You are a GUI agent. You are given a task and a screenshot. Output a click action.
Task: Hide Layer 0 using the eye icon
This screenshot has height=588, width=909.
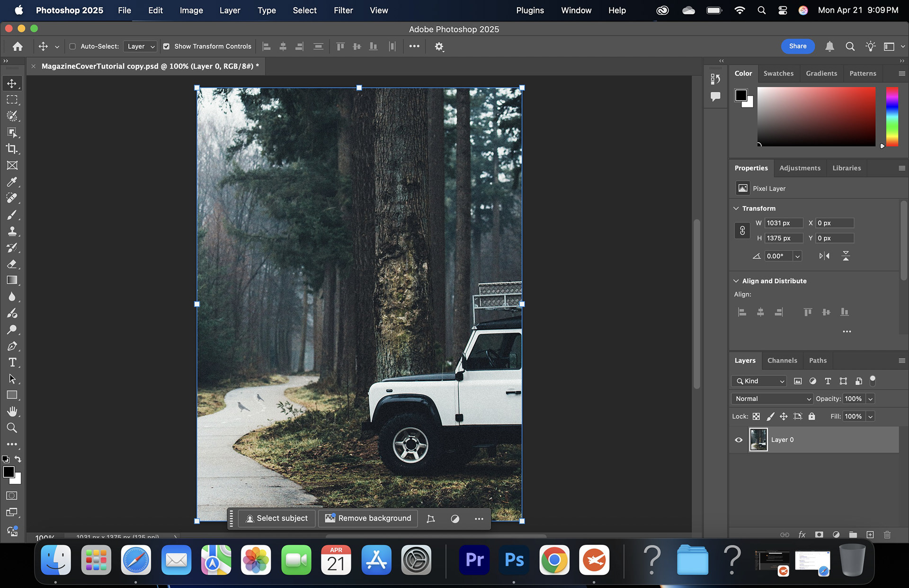pyautogui.click(x=739, y=440)
